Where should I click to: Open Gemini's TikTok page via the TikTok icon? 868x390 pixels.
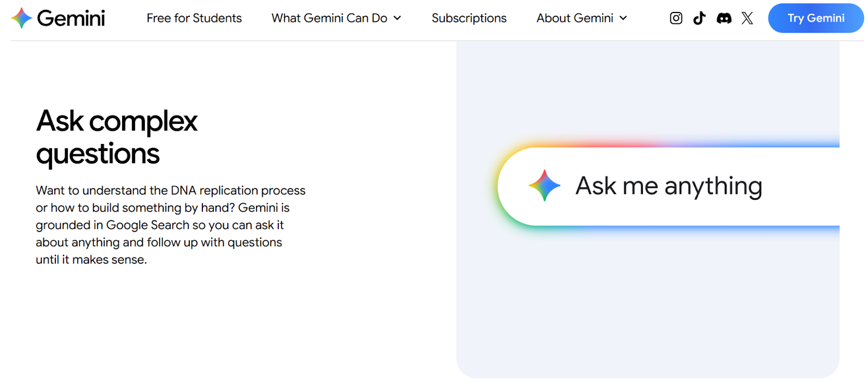(699, 18)
